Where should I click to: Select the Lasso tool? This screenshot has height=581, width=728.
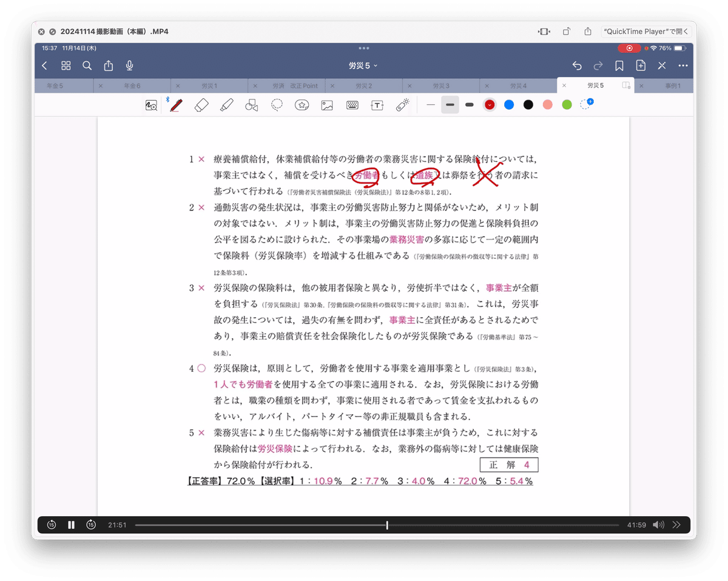coord(277,105)
